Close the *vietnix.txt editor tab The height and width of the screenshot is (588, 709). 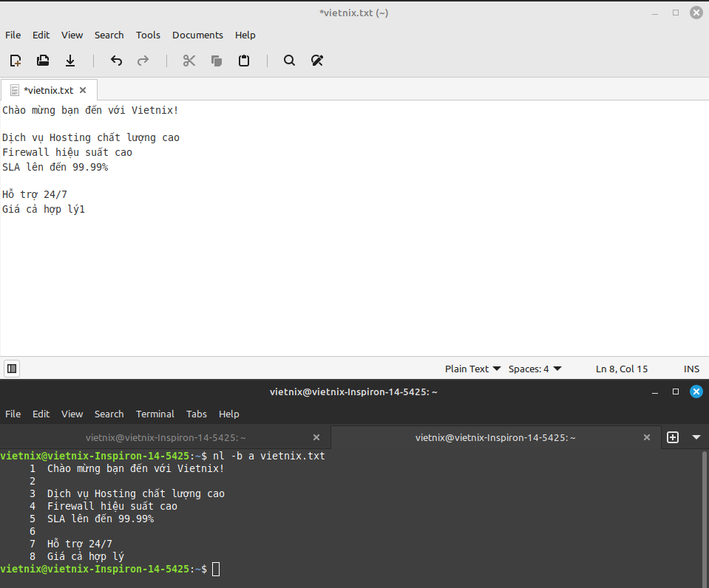[x=83, y=90]
